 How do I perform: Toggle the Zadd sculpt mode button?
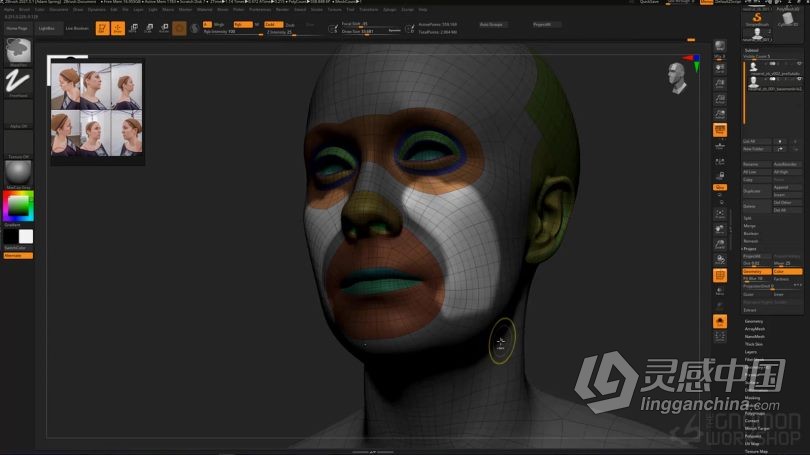click(273, 24)
